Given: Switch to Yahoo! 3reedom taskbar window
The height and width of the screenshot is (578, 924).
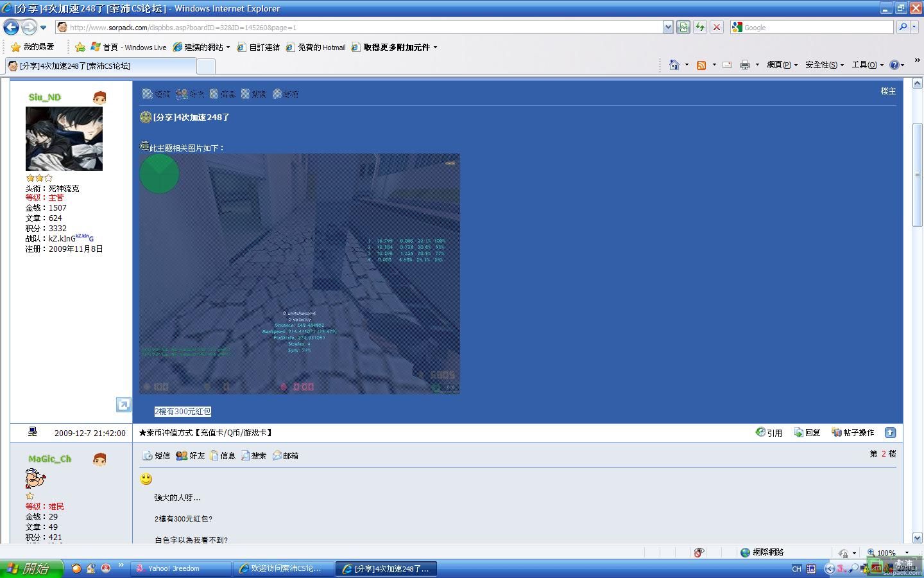Looking at the screenshot, I should pyautogui.click(x=180, y=568).
